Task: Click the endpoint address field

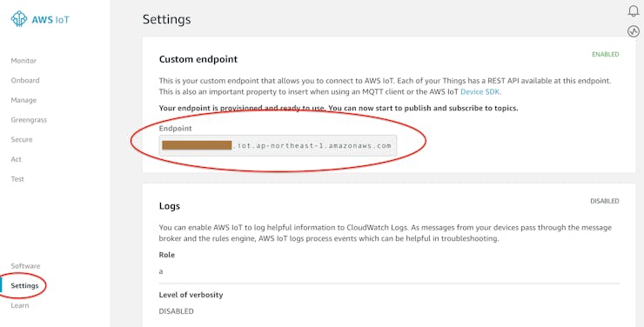Action: pos(278,145)
